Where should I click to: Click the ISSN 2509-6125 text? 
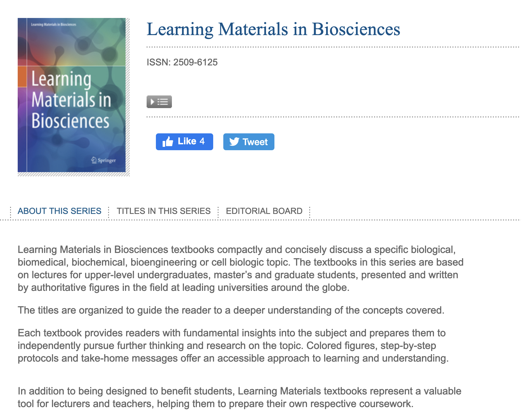coord(182,62)
